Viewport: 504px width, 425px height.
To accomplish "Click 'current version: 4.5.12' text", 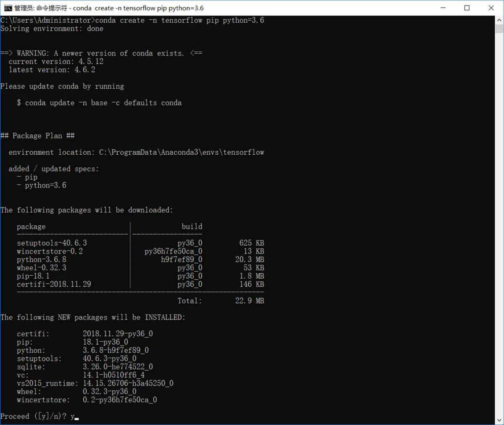I will (x=56, y=61).
